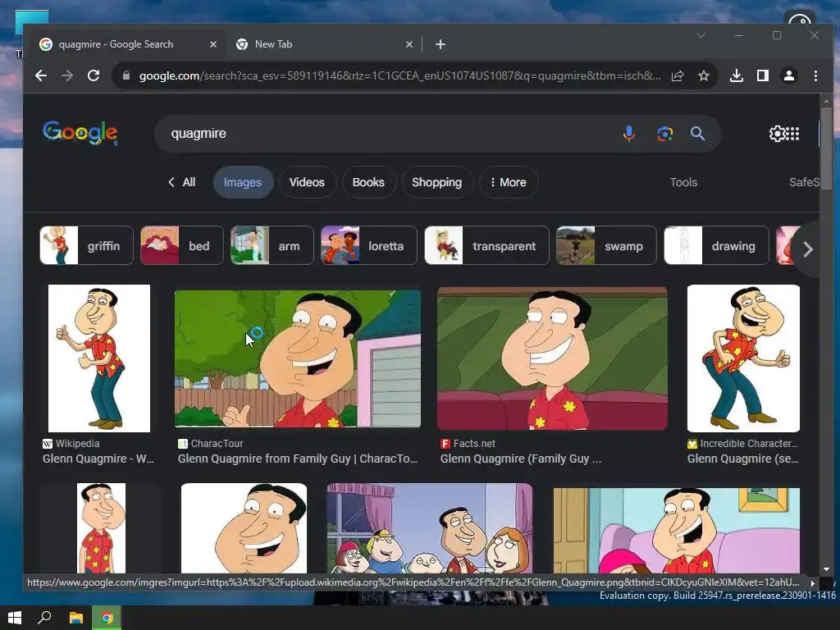This screenshot has height=630, width=840.
Task: Close the quagmire Google Search tab
Action: point(213,44)
